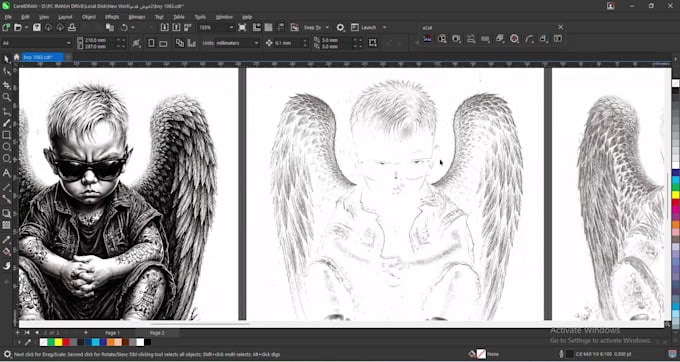The height and width of the screenshot is (362, 680).
Task: Toggle portrait page orientation
Action: [151, 43]
